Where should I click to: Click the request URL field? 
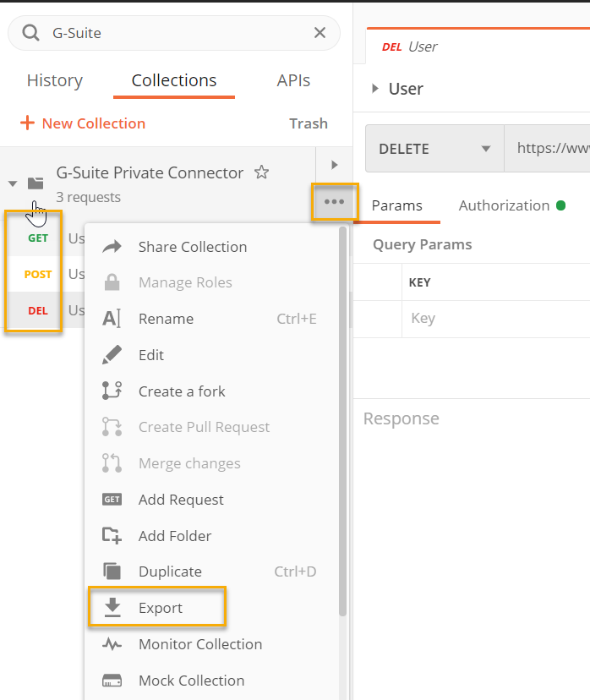[x=547, y=148]
